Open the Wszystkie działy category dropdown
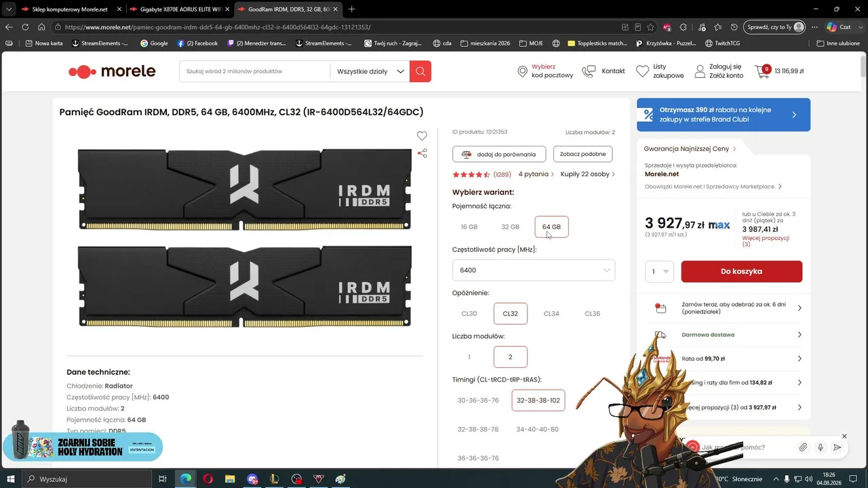868x488 pixels. point(370,71)
